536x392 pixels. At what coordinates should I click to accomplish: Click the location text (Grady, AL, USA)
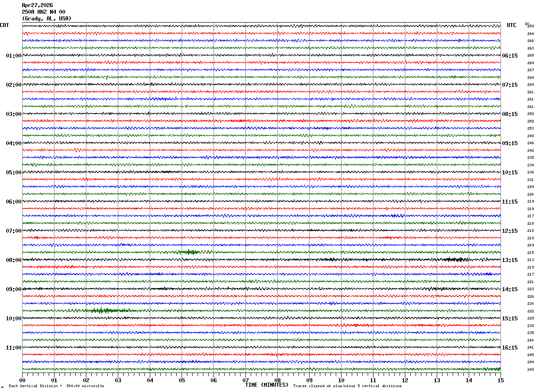[47, 19]
